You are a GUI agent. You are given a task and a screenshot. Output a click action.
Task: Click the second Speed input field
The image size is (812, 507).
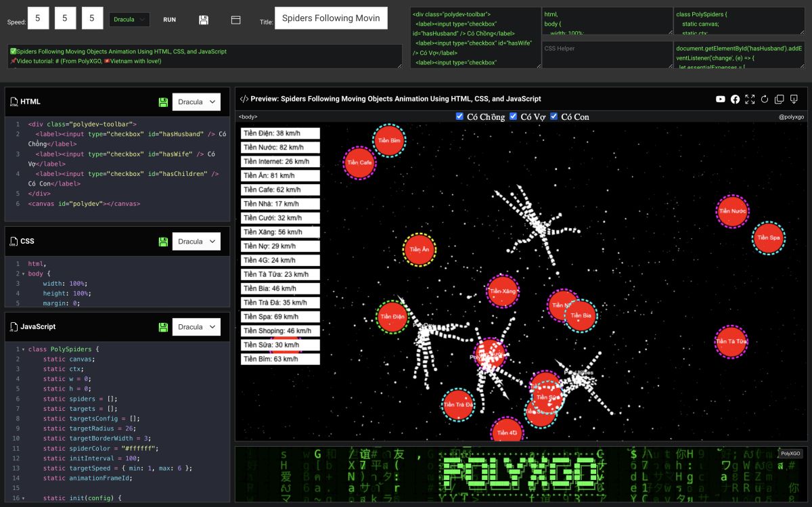pos(65,19)
